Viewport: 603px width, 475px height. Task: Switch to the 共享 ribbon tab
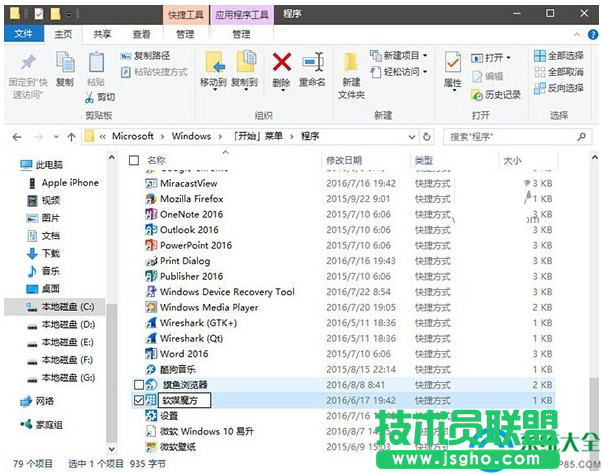click(x=102, y=35)
